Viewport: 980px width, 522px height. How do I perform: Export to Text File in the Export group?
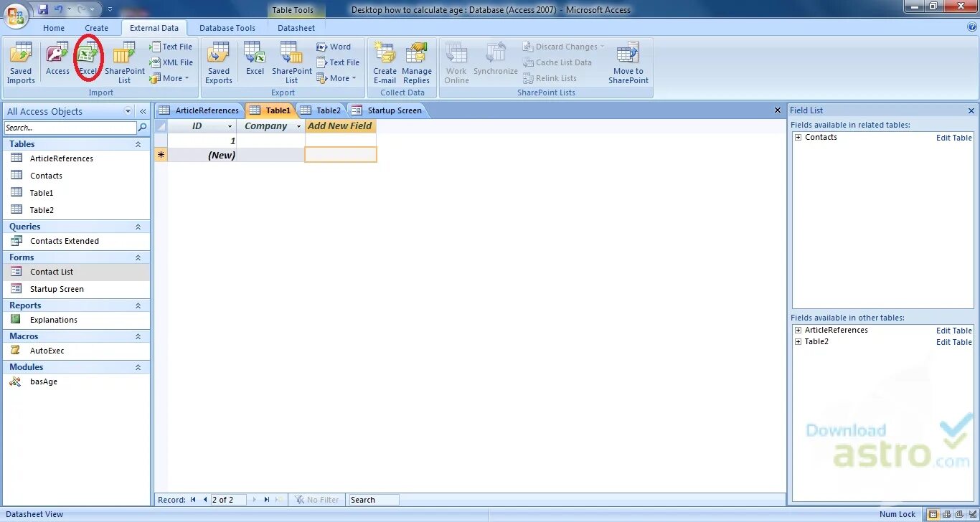coord(338,62)
